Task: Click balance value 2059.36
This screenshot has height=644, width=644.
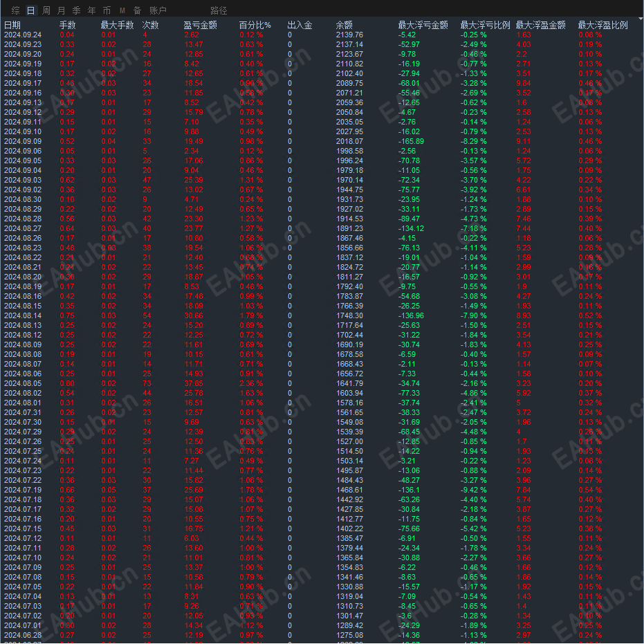Action: pyautogui.click(x=349, y=102)
